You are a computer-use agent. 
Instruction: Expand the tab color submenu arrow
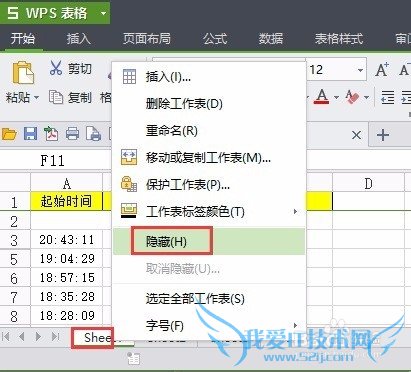click(295, 211)
